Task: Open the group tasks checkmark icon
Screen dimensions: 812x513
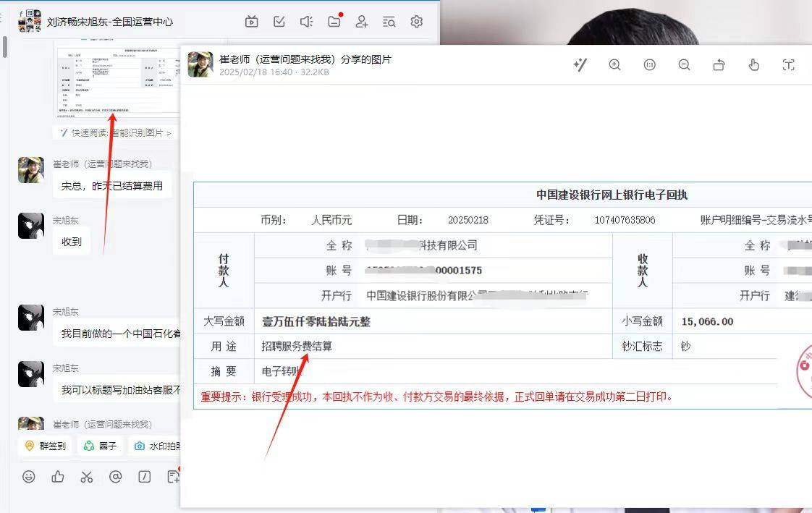Action: pyautogui.click(x=279, y=22)
